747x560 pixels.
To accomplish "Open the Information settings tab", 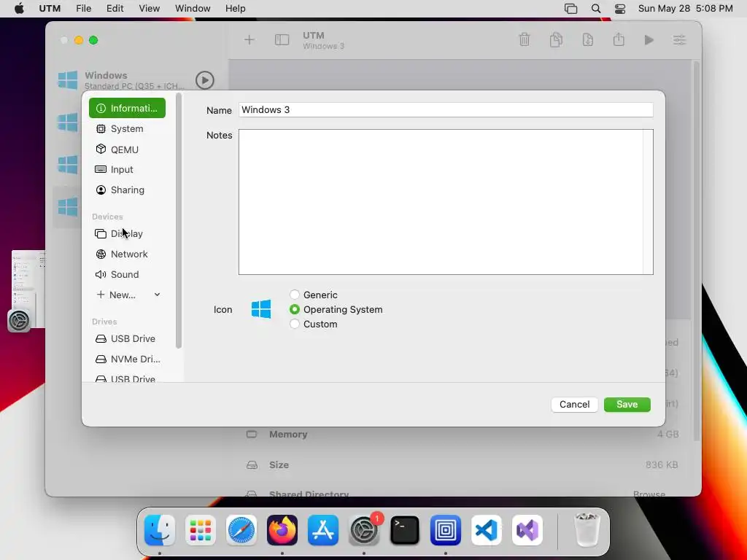I will 127,108.
